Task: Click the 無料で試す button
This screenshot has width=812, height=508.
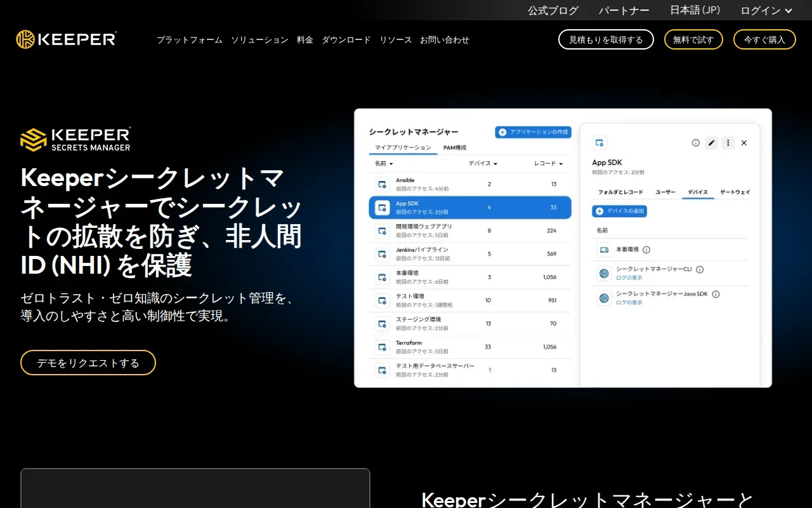Action: 693,39
